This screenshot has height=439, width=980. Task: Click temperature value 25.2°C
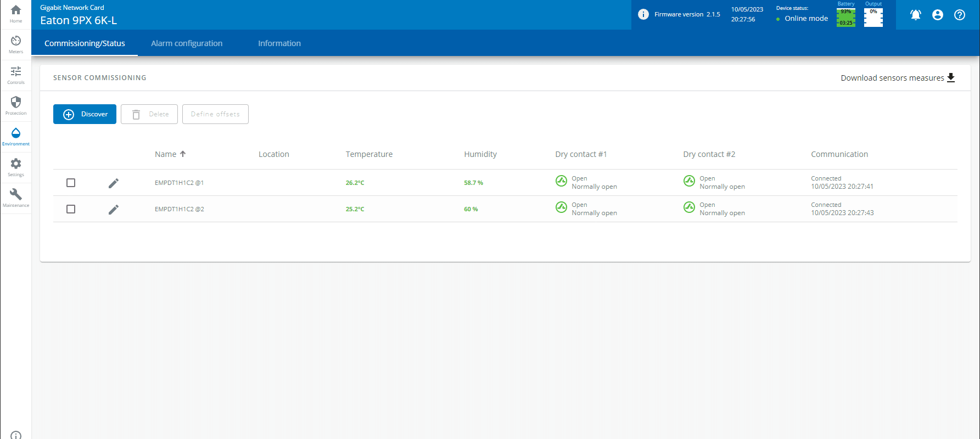pos(355,209)
